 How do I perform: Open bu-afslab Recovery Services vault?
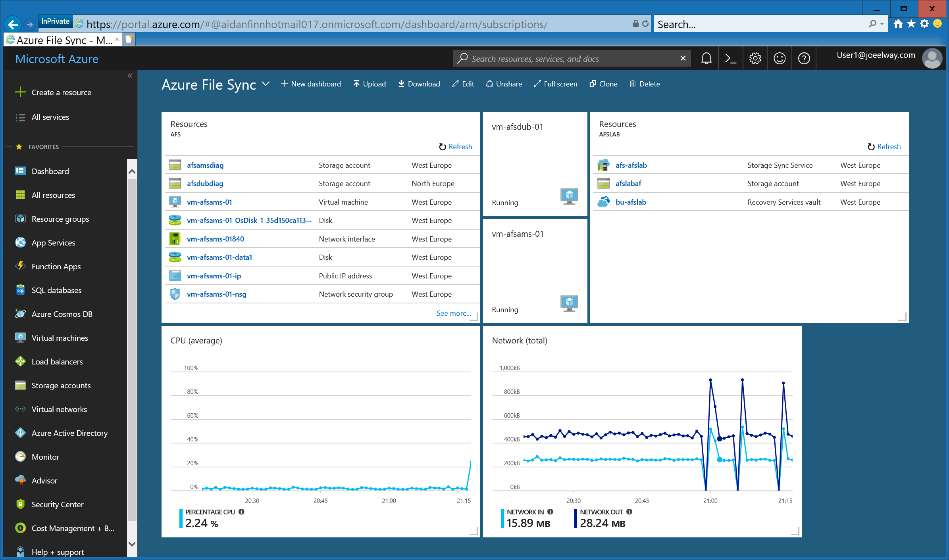tap(631, 202)
